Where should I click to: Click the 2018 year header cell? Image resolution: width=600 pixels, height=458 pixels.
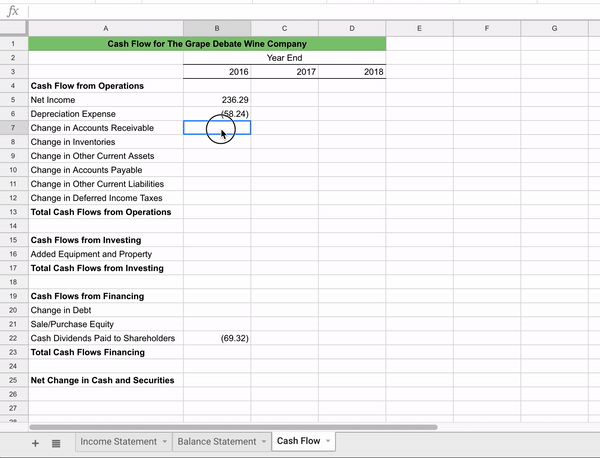click(352, 72)
